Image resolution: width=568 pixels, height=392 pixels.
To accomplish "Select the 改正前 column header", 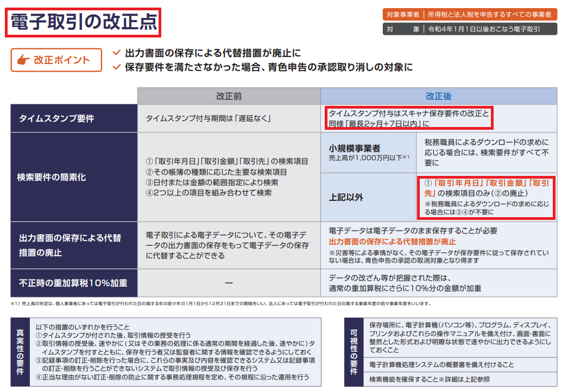I will [229, 96].
